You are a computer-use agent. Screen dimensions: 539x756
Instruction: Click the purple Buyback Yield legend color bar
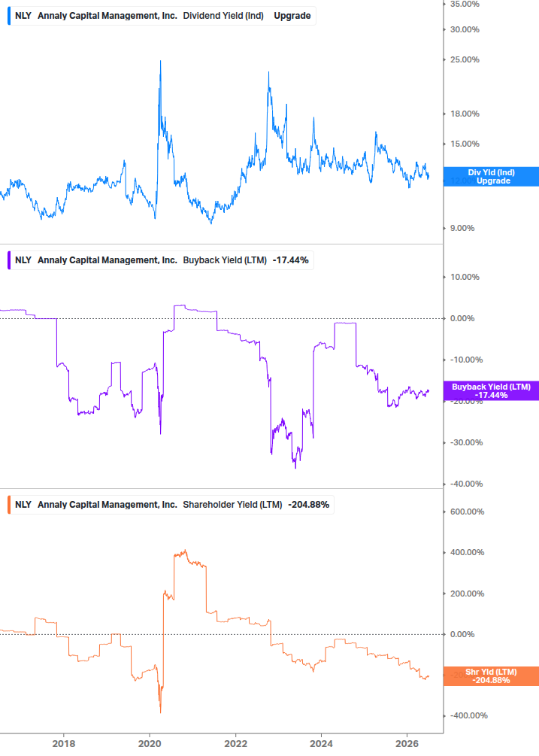pos(9,260)
